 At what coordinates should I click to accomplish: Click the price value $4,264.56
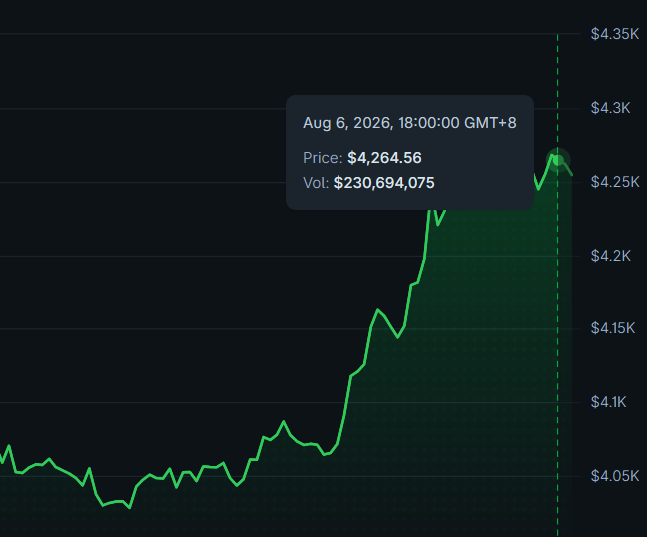tap(384, 158)
